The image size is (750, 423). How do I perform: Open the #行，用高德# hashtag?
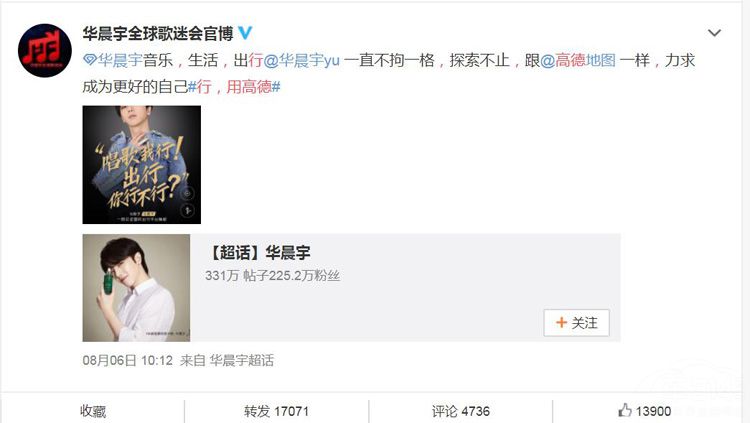[x=234, y=87]
